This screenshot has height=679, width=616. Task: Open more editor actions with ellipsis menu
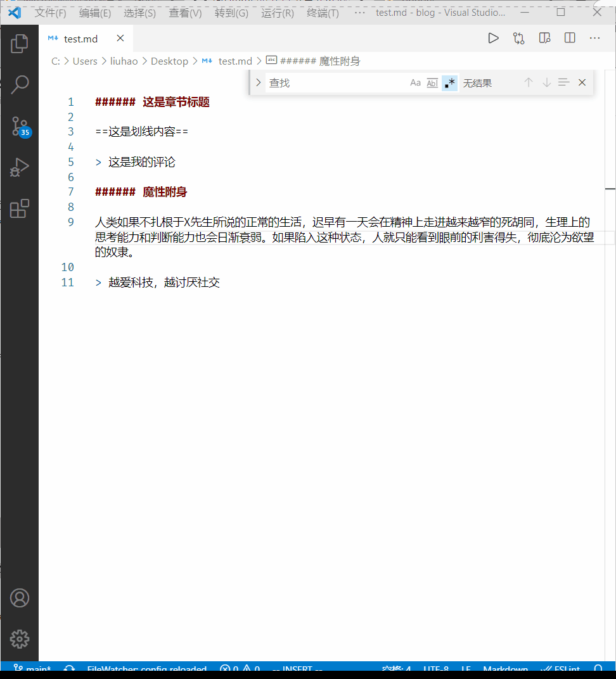tap(594, 38)
